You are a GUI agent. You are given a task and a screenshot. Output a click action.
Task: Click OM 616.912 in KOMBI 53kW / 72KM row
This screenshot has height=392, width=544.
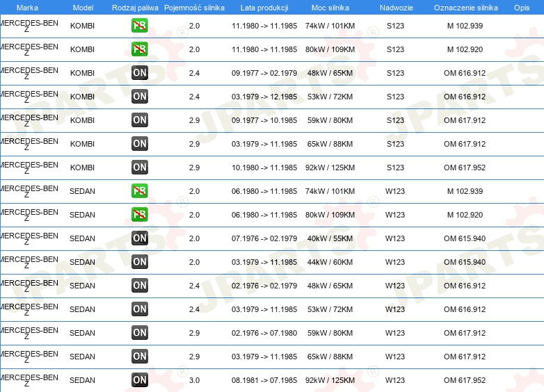[x=465, y=97]
